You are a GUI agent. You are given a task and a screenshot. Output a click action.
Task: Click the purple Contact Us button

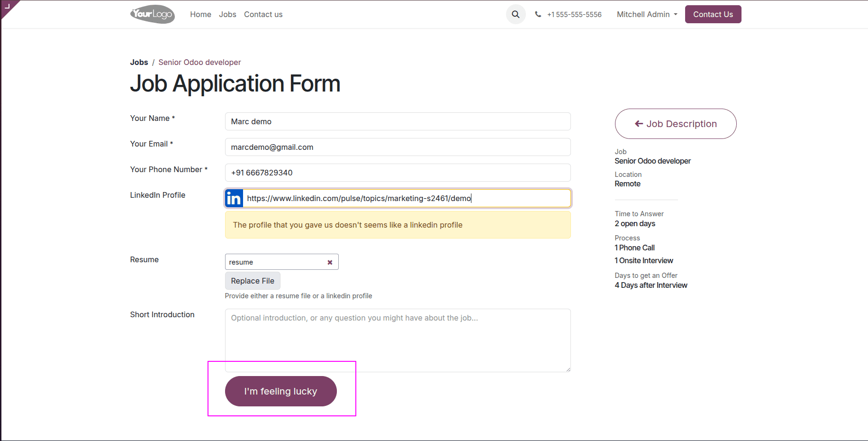click(713, 14)
